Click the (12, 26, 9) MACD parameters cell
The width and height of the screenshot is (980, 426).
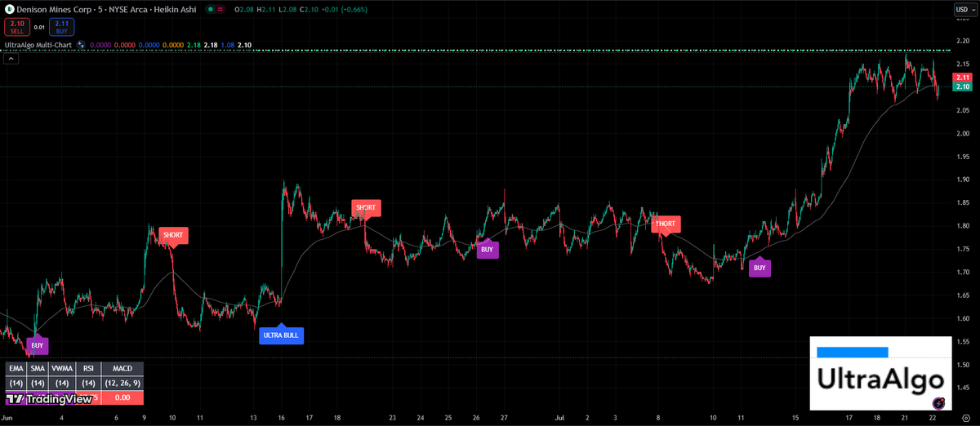(x=122, y=383)
